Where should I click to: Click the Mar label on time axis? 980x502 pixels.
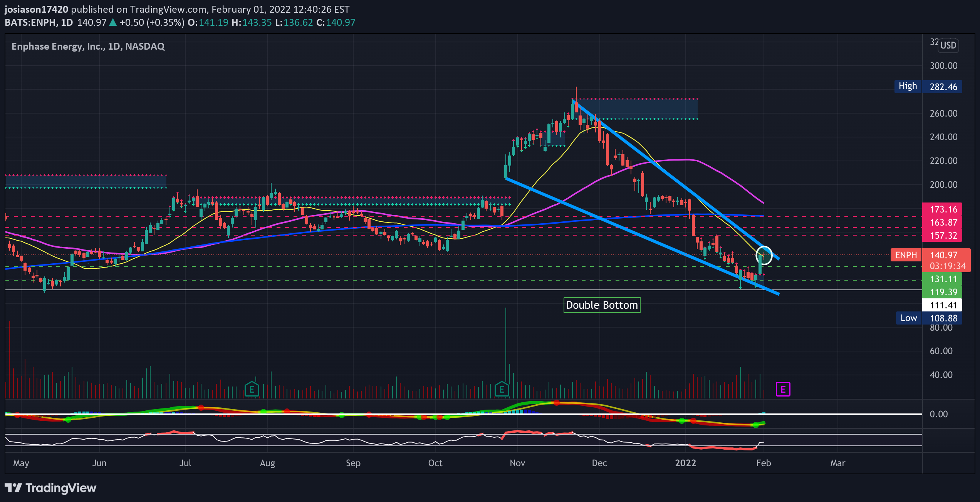pyautogui.click(x=837, y=463)
